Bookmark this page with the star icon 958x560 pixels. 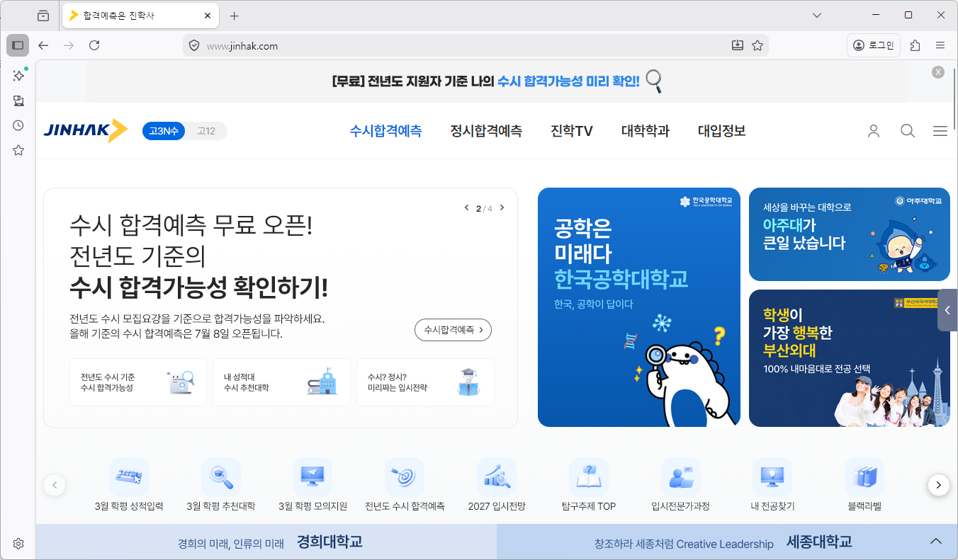tap(757, 45)
